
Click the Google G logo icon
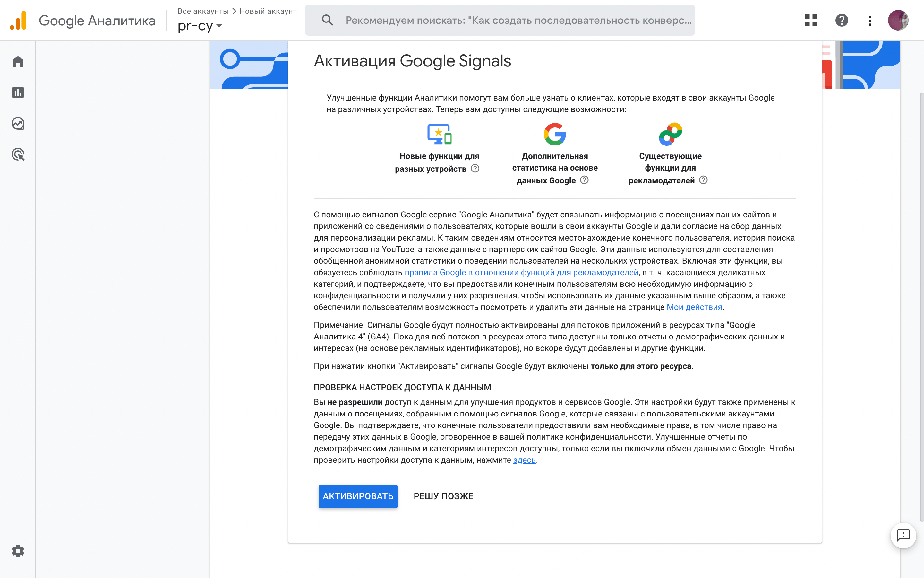click(555, 134)
